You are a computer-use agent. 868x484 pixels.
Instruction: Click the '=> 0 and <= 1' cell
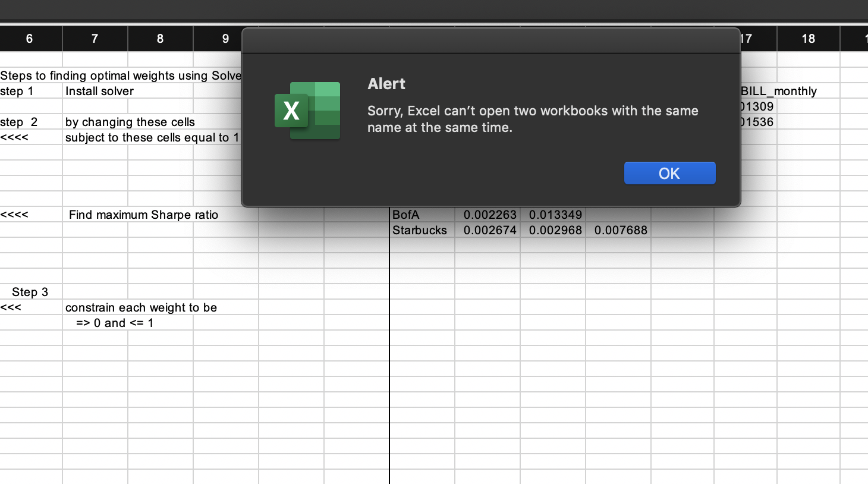pos(115,323)
